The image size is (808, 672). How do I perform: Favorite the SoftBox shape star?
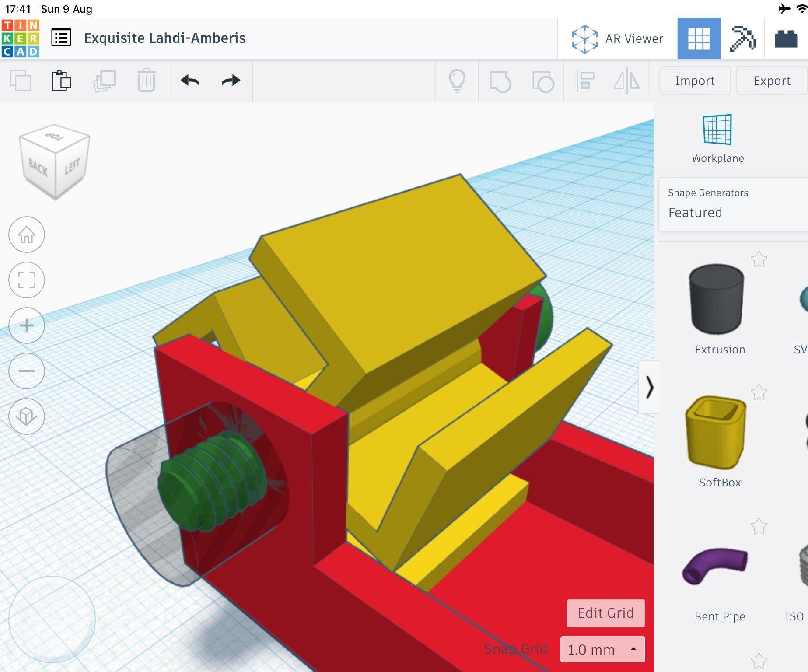tap(759, 392)
